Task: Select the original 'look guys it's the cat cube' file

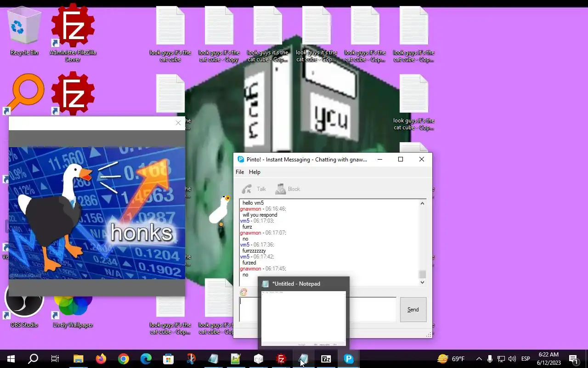Action: pos(170,34)
